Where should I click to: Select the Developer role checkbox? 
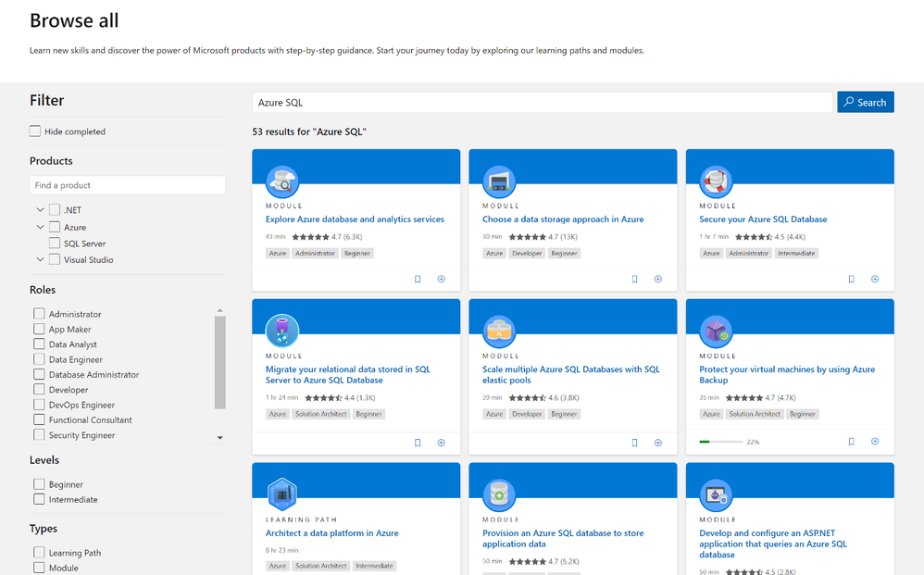pyautogui.click(x=39, y=390)
